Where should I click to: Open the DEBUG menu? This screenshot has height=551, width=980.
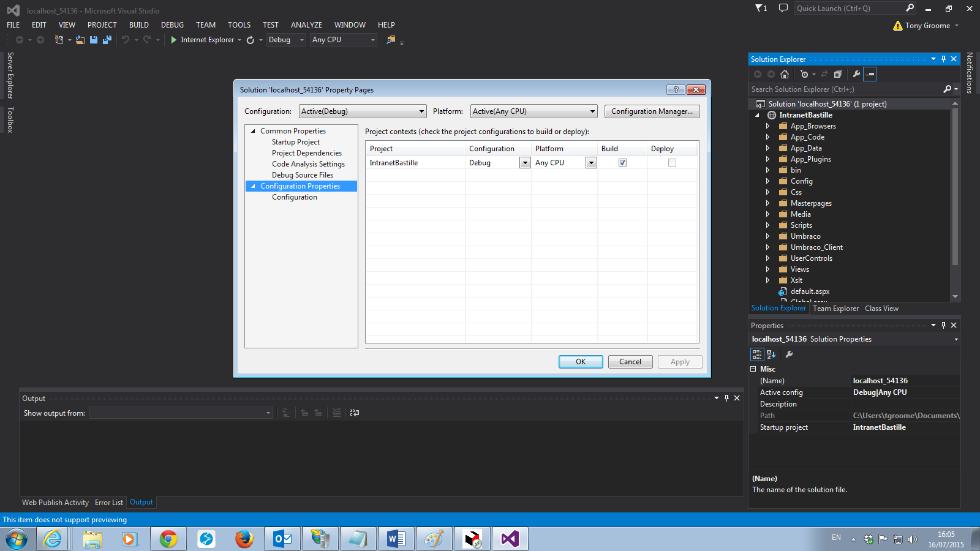(x=172, y=25)
